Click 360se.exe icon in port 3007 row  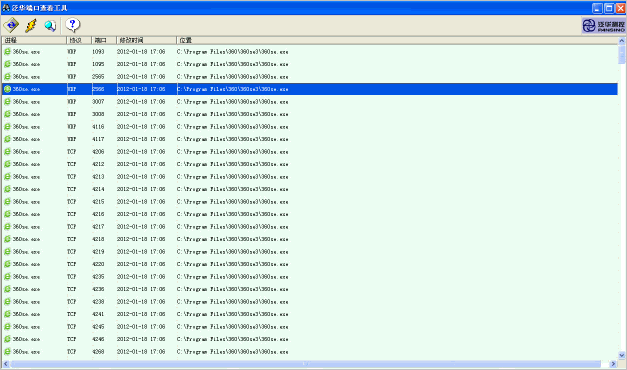pos(7,102)
